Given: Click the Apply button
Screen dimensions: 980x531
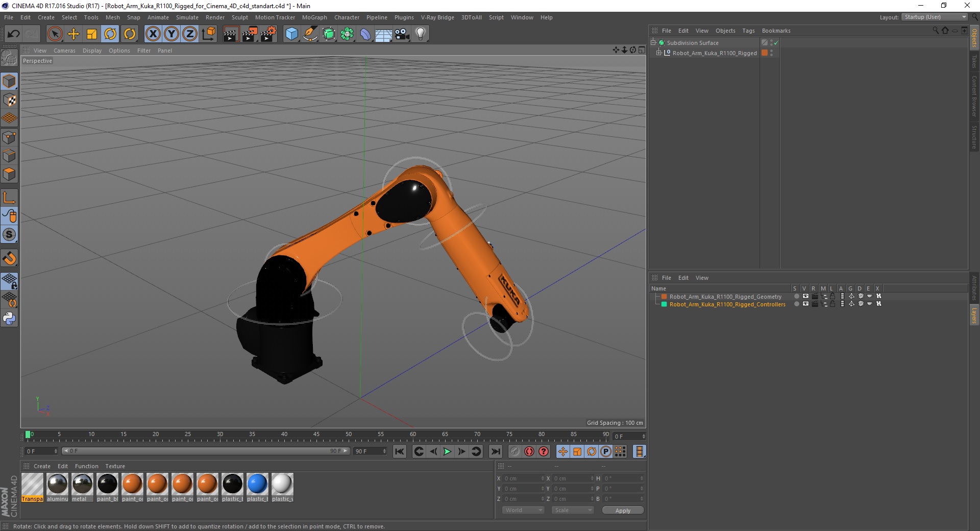Looking at the screenshot, I should (623, 510).
